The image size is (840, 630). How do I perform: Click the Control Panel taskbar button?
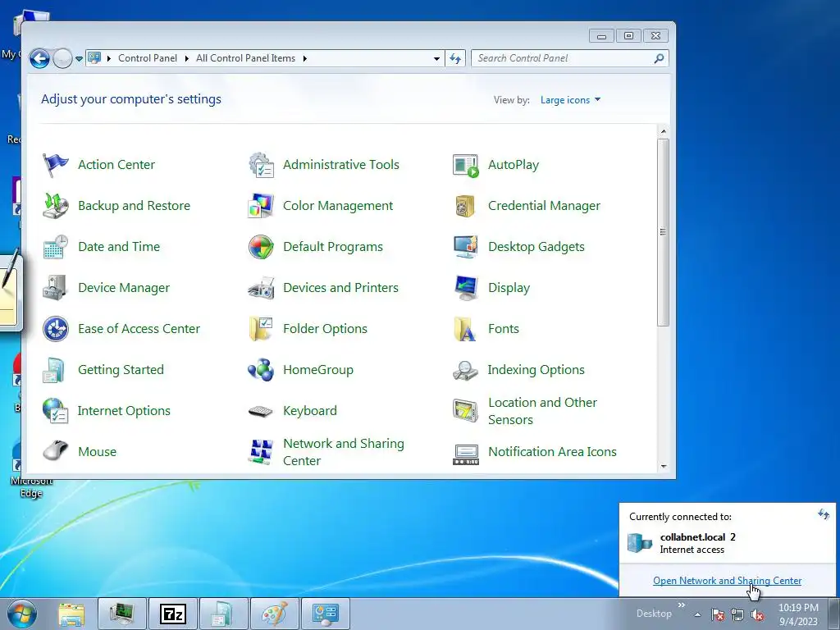pos(326,614)
